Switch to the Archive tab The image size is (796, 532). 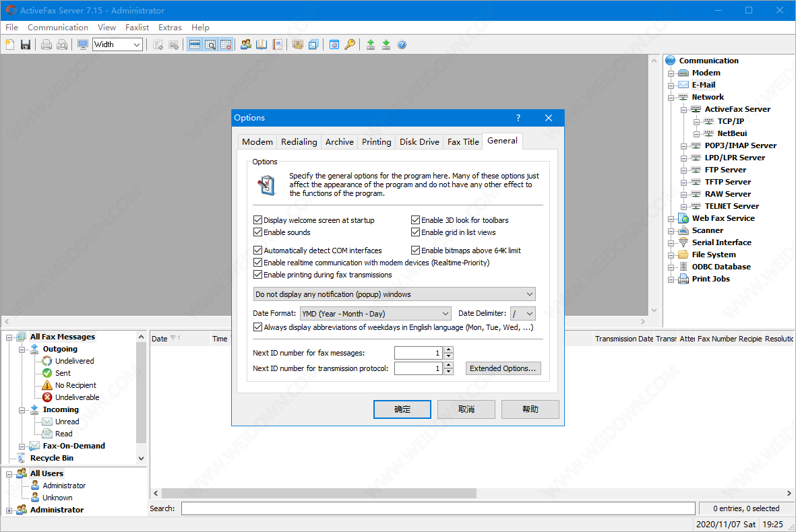pos(339,142)
